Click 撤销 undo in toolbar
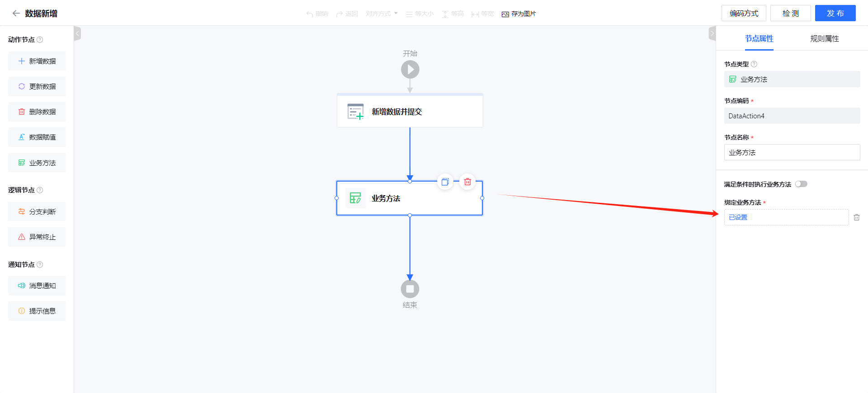Image resolution: width=868 pixels, height=393 pixels. (317, 14)
